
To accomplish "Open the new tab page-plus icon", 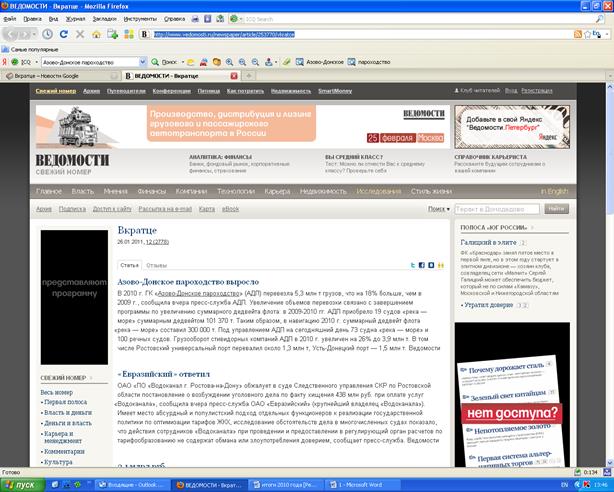I will point(113,34).
